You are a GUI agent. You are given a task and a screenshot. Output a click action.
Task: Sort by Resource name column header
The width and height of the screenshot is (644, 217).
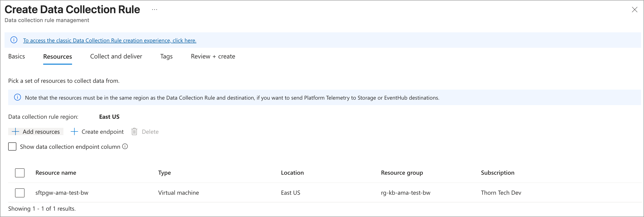click(56, 173)
